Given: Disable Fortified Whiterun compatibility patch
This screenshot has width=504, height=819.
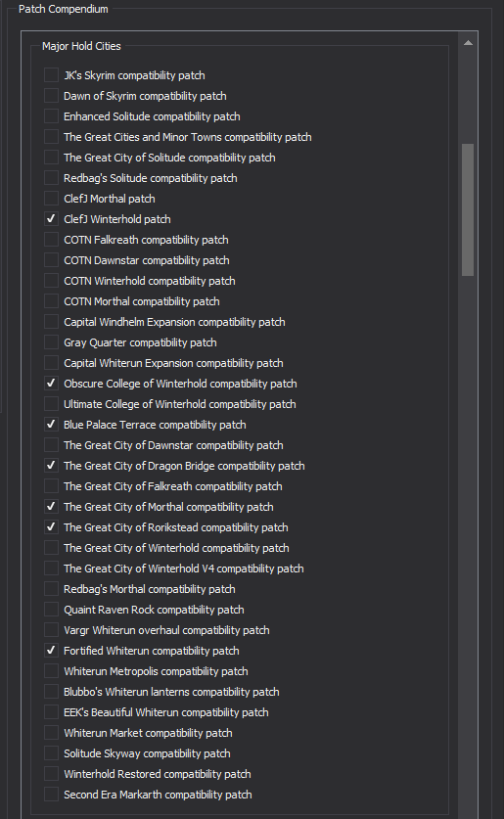Looking at the screenshot, I should pyautogui.click(x=51, y=651).
